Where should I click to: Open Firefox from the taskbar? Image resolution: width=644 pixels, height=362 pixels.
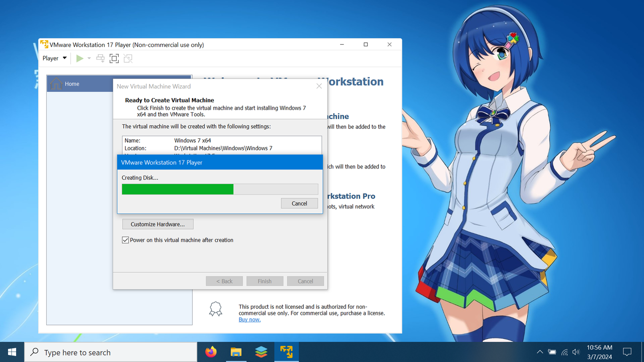tap(211, 352)
